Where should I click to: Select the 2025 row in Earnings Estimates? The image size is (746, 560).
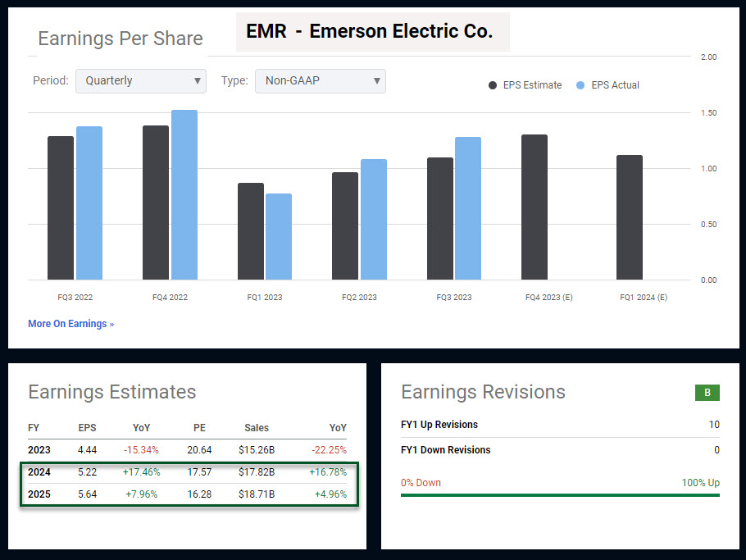tap(189, 494)
